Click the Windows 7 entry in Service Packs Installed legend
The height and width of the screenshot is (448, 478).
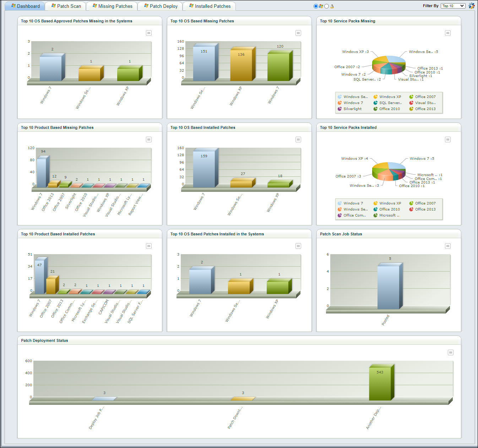pos(352,203)
